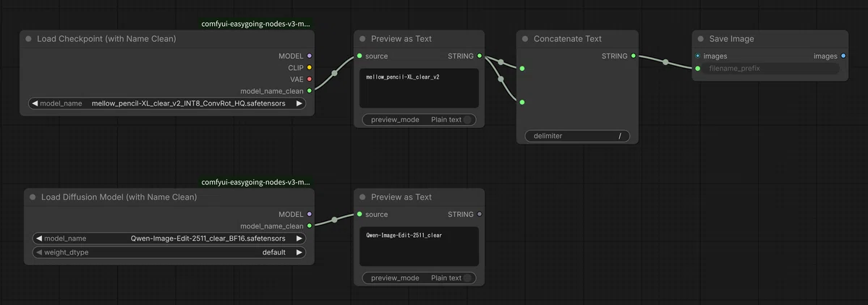Collapse the Load Diffusion Model node via its title dot
Viewport: 868px width, 305px height.
[x=33, y=197]
